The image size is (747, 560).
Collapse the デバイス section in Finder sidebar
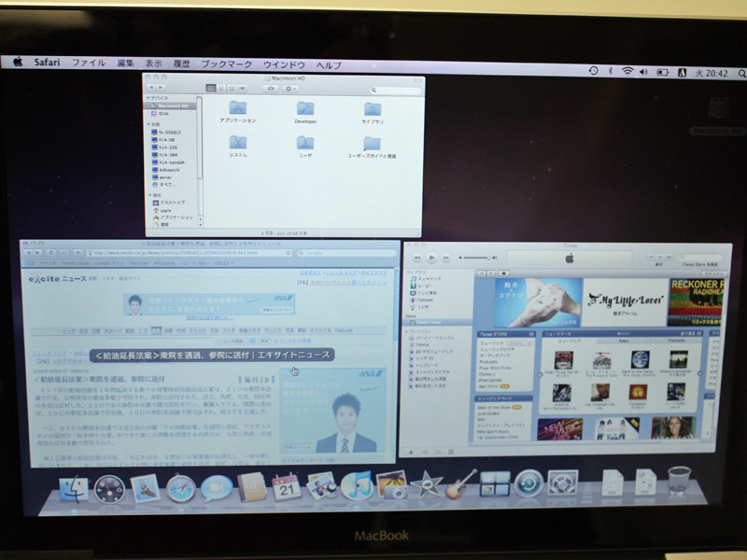point(148,98)
